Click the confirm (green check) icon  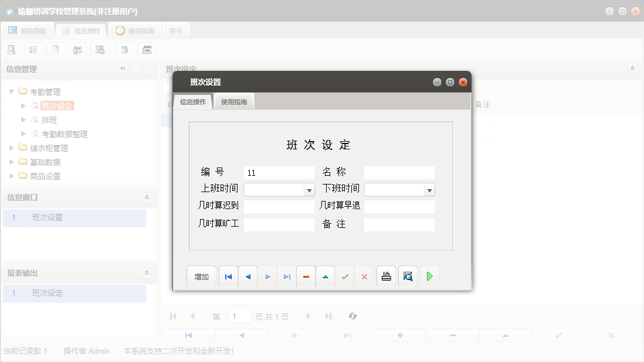pos(345,276)
